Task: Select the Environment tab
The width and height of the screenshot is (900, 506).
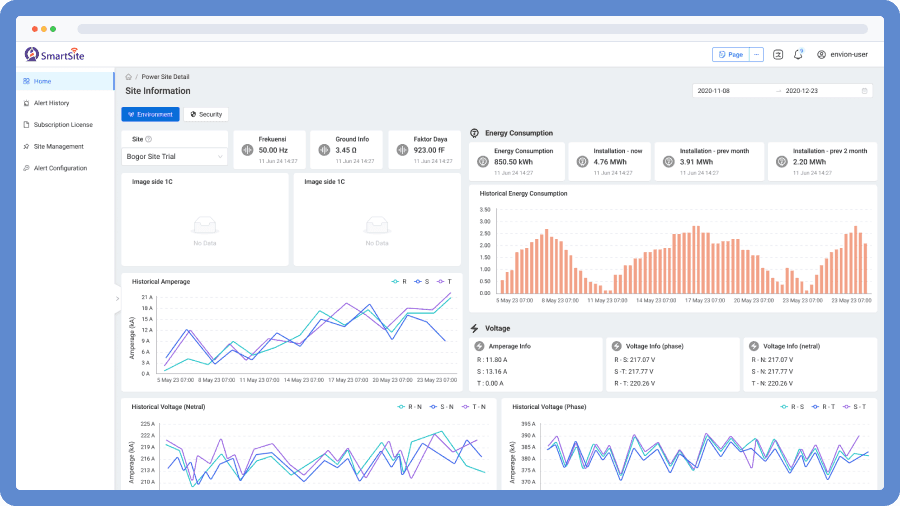Action: 150,114
